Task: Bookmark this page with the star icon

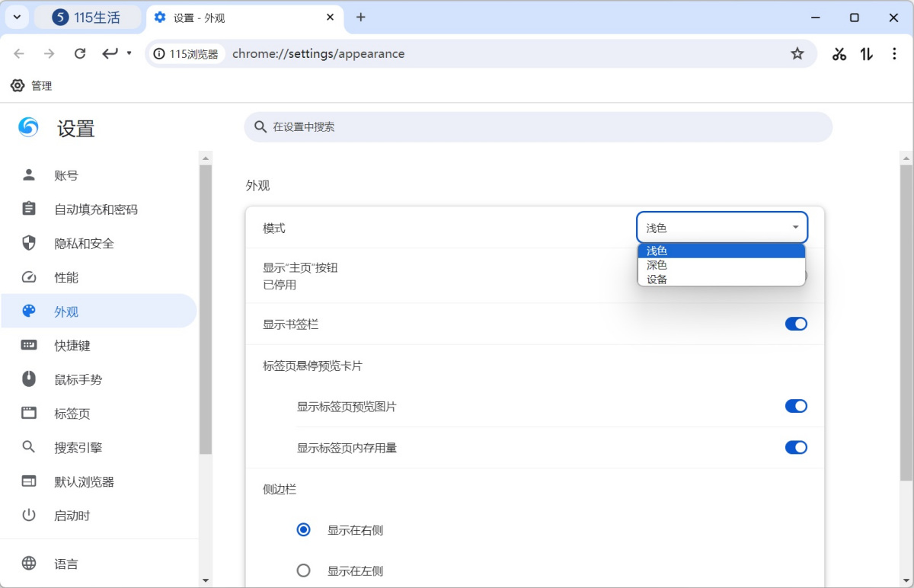Action: click(x=797, y=54)
